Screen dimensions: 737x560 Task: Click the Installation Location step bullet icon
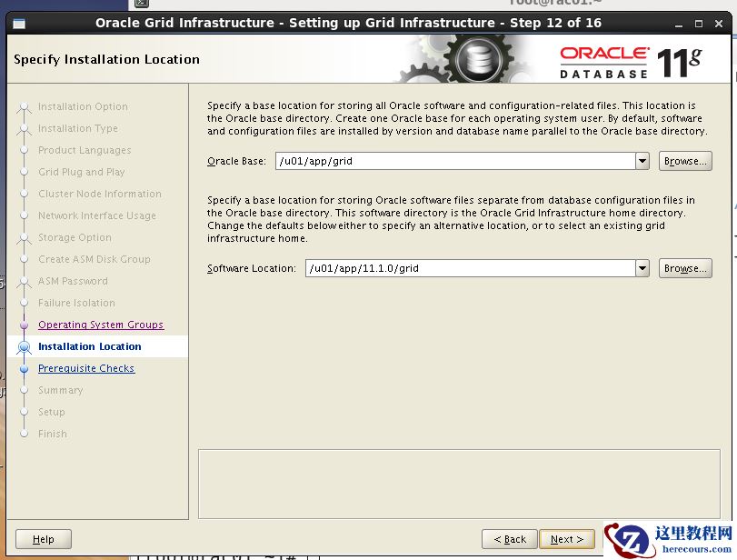click(24, 347)
